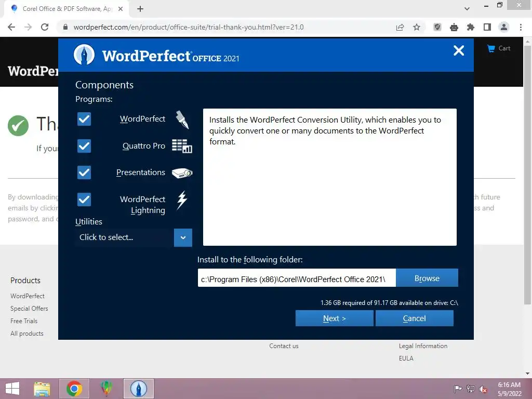Click the Next > button

(334, 318)
